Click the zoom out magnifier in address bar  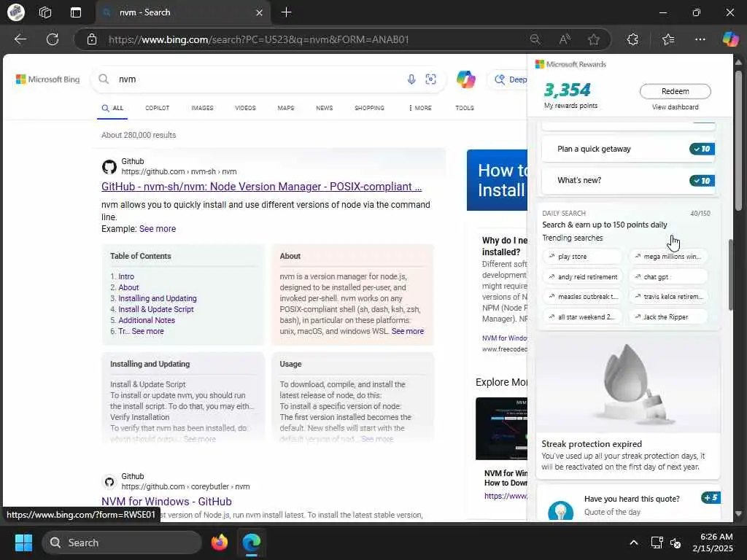point(535,39)
